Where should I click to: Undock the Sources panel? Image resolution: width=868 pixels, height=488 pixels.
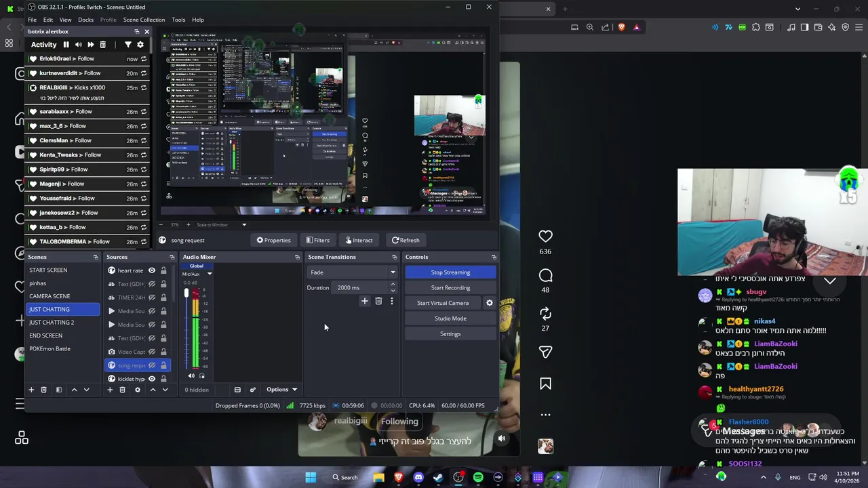(172, 257)
